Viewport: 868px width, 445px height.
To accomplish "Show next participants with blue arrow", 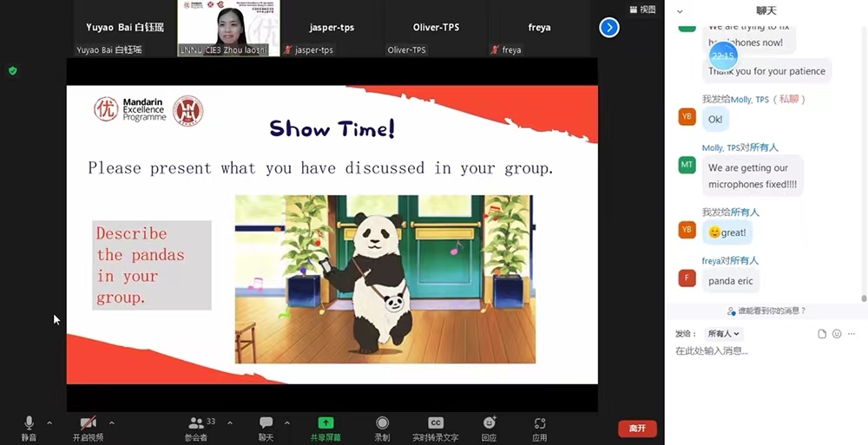I will coord(609,28).
